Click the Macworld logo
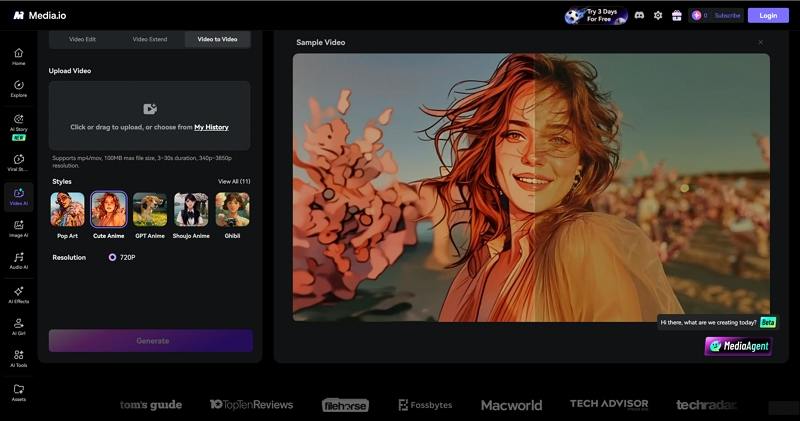The height and width of the screenshot is (421, 800). coord(511,405)
